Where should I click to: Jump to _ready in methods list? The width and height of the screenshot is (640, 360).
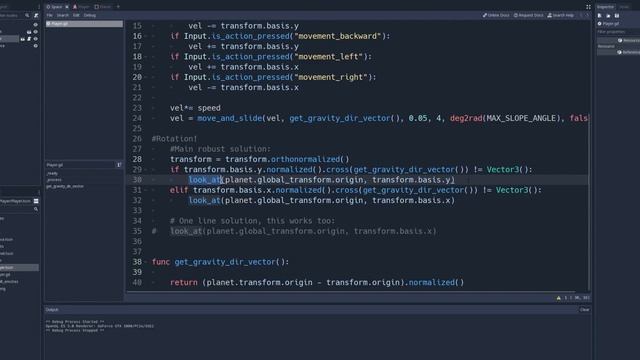click(x=53, y=173)
